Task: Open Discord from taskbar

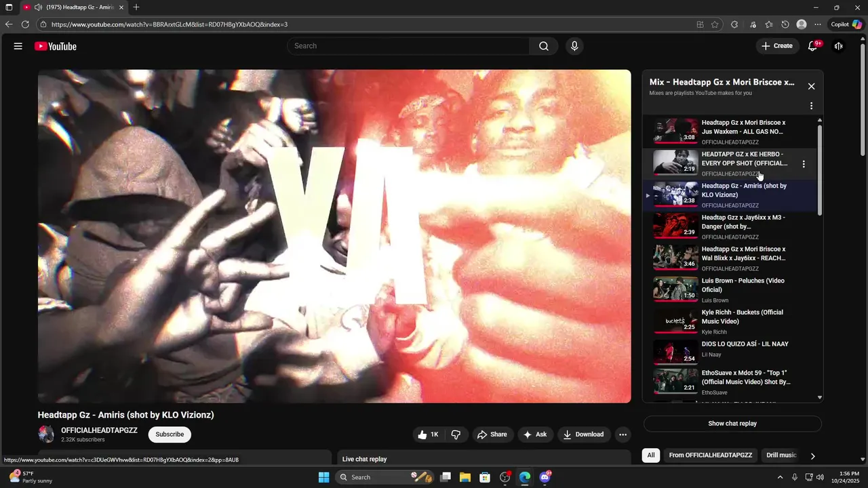Action: tap(545, 477)
